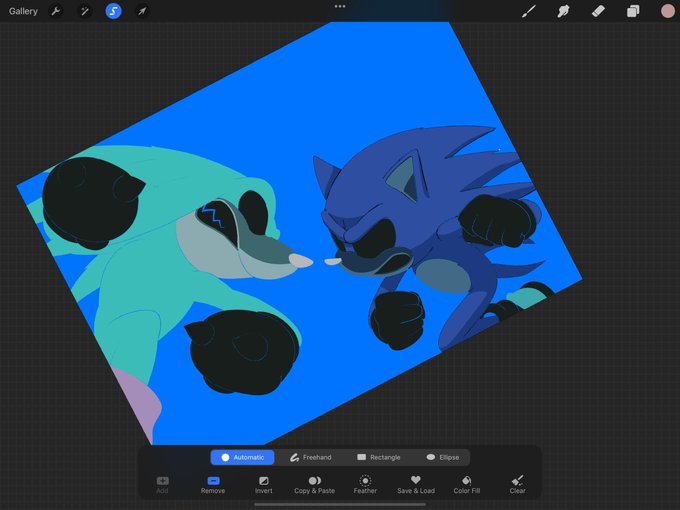Clear the current selection
Viewport: 680px width, 510px height.
[x=517, y=485]
